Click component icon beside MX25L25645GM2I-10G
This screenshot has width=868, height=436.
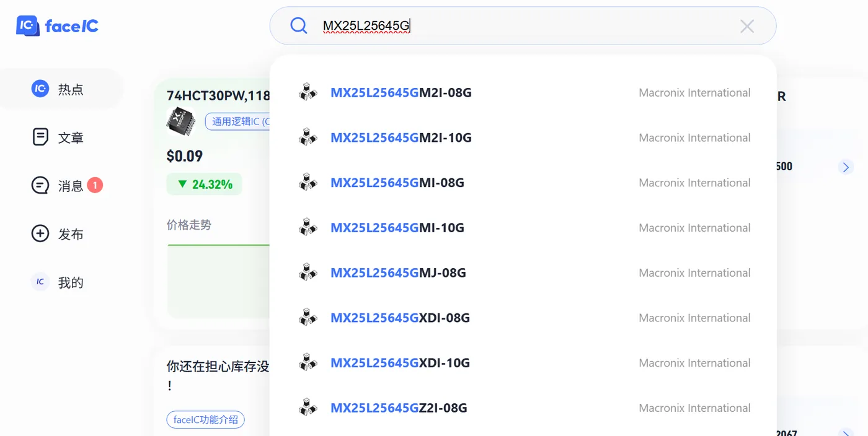(x=308, y=137)
